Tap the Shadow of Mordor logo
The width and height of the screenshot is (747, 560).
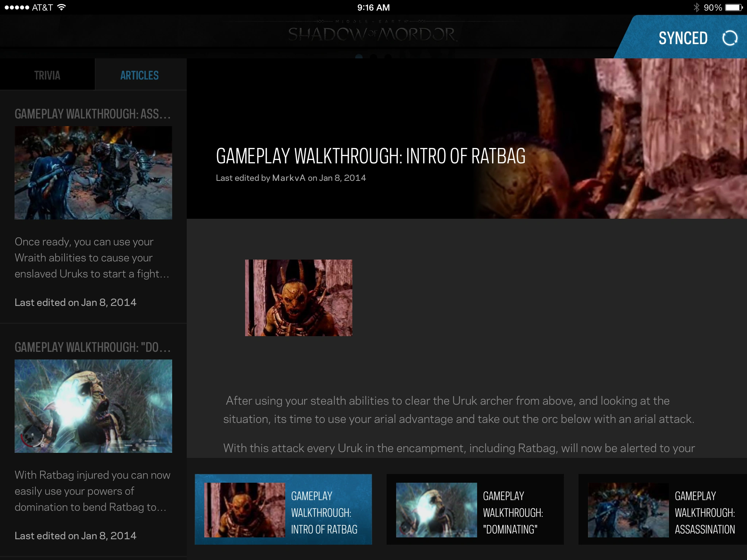pyautogui.click(x=372, y=34)
